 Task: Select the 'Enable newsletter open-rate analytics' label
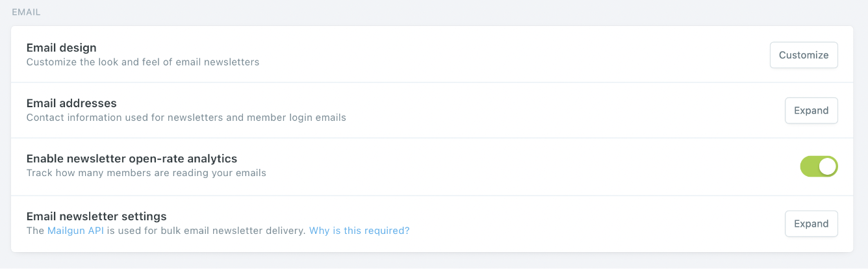pyautogui.click(x=131, y=158)
